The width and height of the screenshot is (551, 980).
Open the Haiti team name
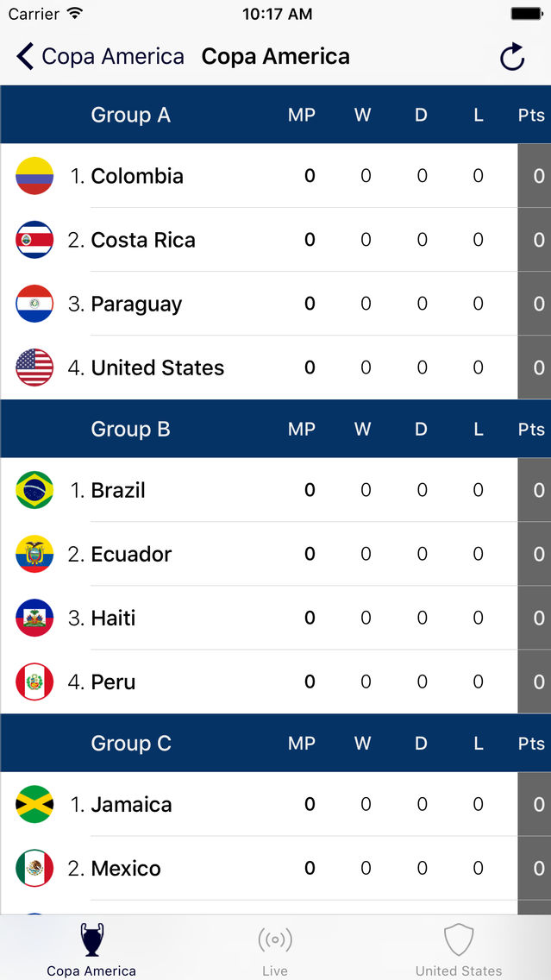point(113,618)
